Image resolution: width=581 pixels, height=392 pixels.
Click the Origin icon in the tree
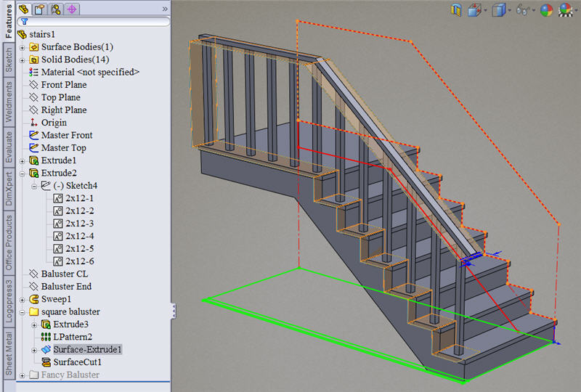[x=33, y=123]
